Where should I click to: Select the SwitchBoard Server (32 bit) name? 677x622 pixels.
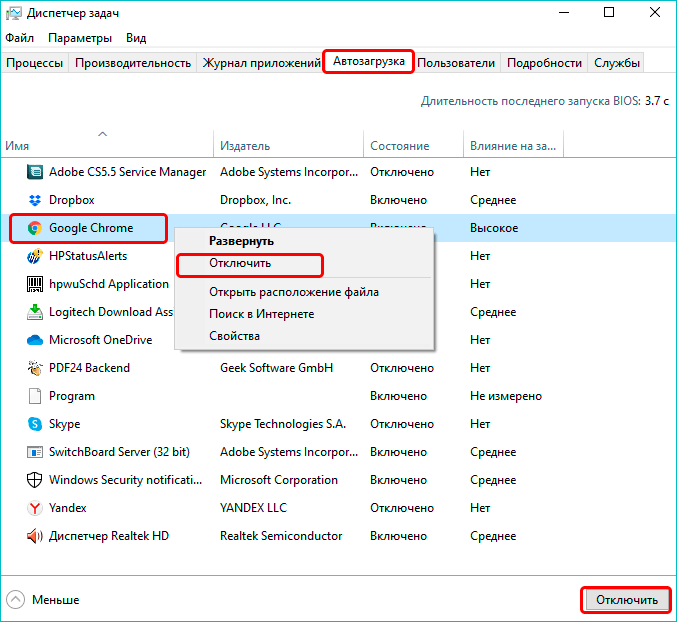tap(119, 452)
